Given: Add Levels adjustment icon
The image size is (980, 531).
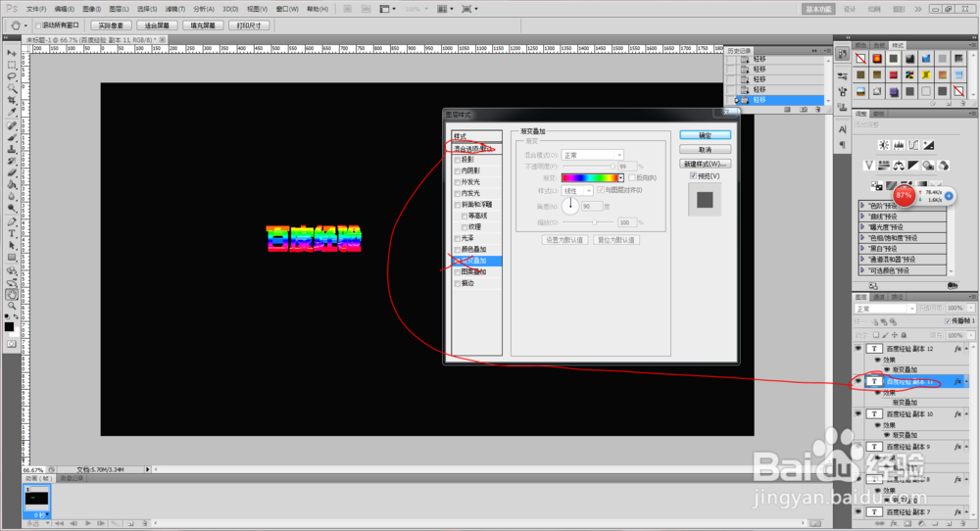Looking at the screenshot, I should (x=899, y=145).
